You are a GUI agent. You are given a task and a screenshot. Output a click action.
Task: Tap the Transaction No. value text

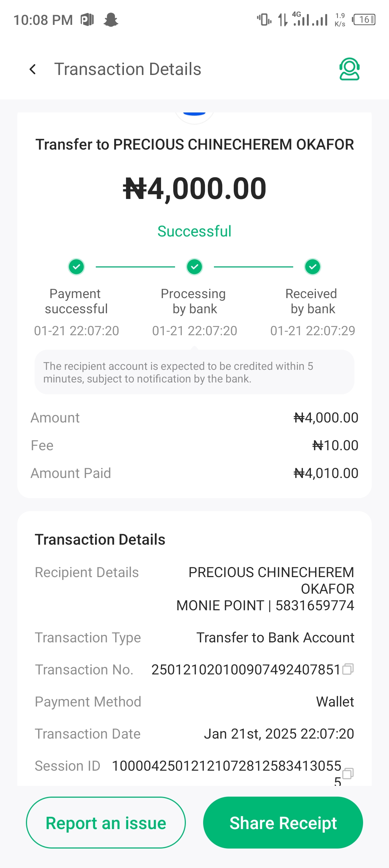click(246, 670)
